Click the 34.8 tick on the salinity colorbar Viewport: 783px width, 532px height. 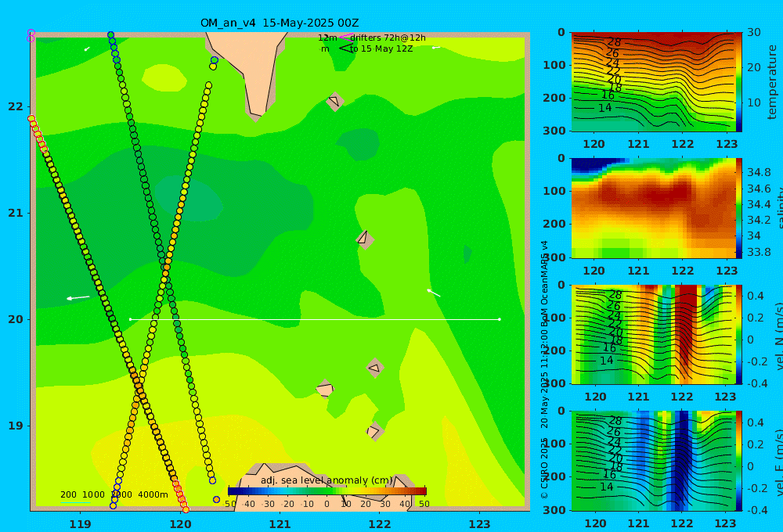pyautogui.click(x=759, y=173)
